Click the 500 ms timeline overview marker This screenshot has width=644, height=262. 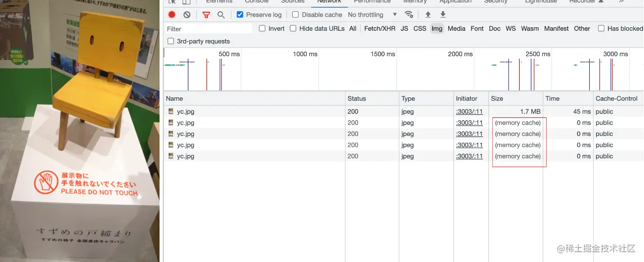coord(229,54)
